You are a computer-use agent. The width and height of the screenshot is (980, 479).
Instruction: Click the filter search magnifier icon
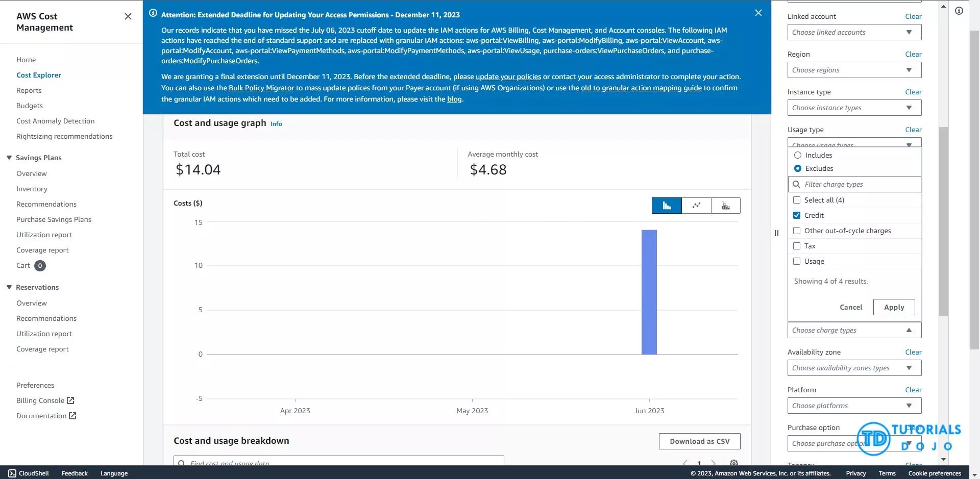(x=796, y=184)
